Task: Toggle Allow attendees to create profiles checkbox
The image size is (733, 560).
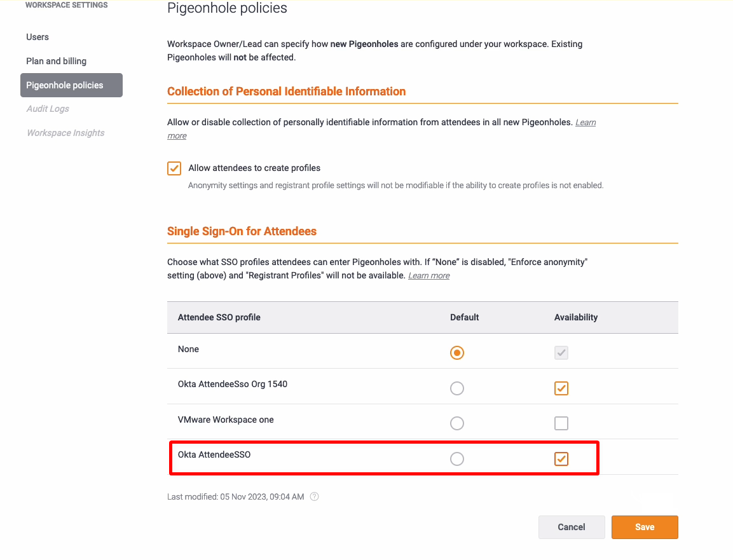Action: tap(174, 168)
